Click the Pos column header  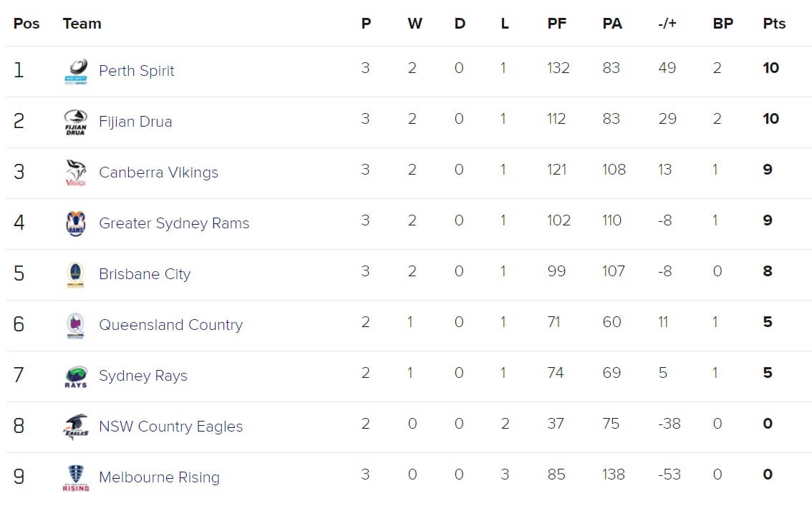26,24
